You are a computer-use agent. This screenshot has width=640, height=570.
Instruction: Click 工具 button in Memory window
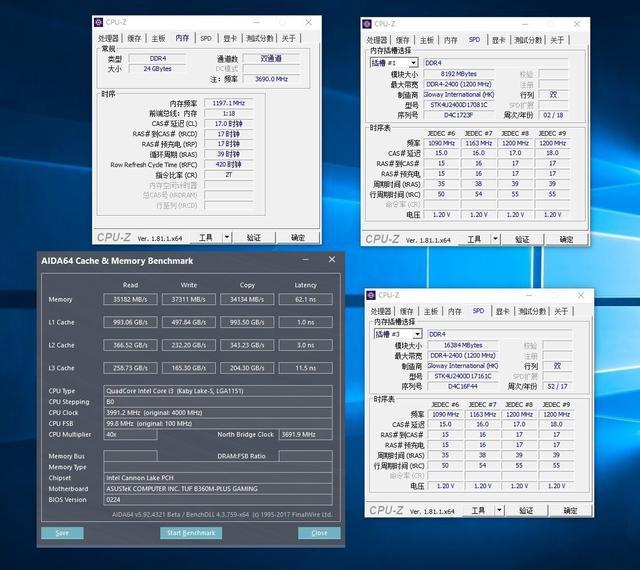[206, 237]
